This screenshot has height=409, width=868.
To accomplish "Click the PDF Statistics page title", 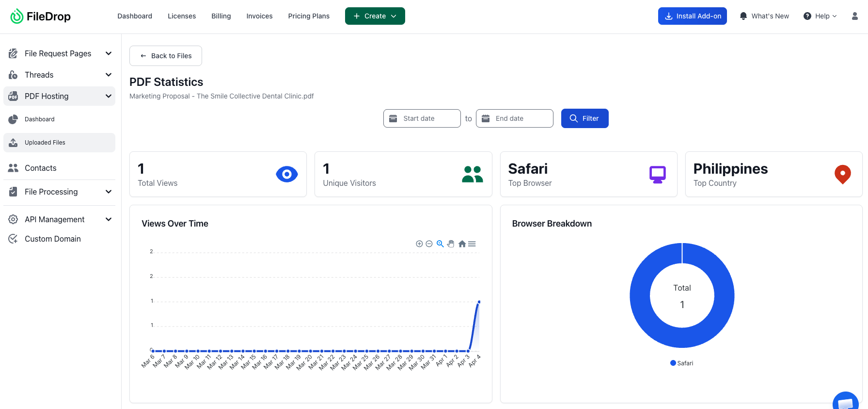I will pyautogui.click(x=166, y=82).
